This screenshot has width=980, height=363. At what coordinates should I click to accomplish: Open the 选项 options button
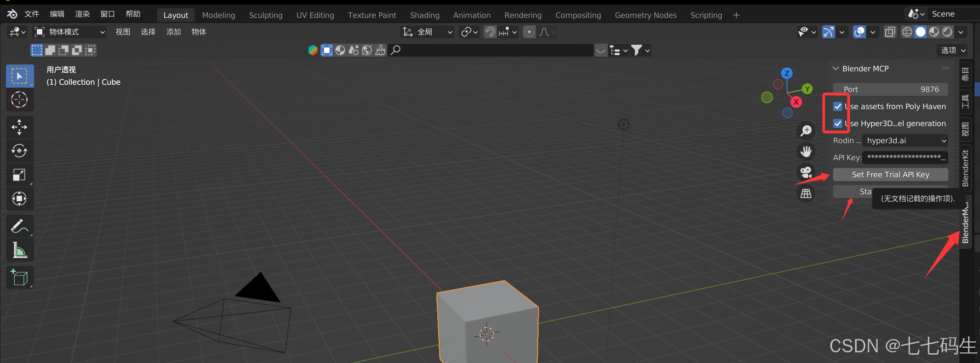(x=953, y=50)
